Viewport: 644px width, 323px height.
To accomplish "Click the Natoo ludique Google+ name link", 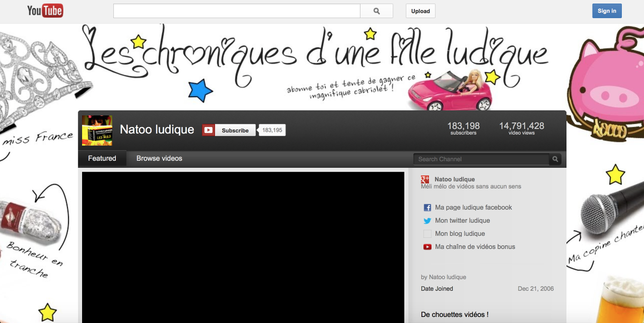I will [455, 180].
